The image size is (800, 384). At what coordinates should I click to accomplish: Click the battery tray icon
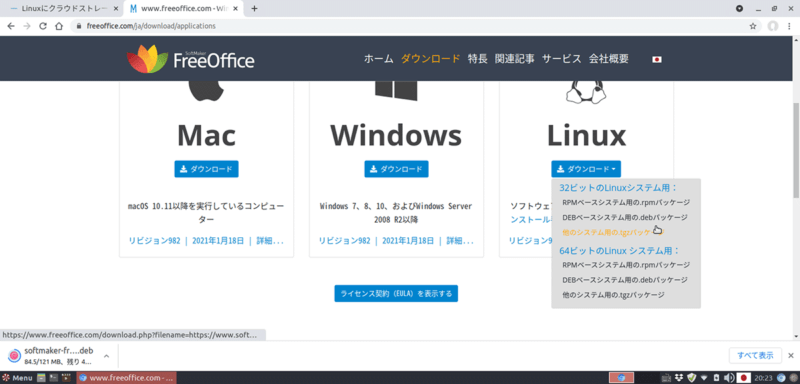pos(716,378)
